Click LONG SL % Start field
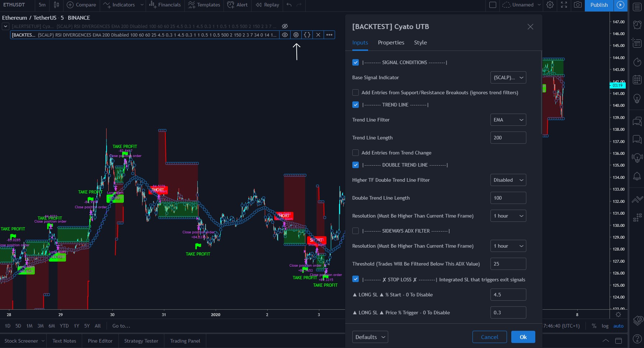This screenshot has height=348, width=644. tap(508, 295)
